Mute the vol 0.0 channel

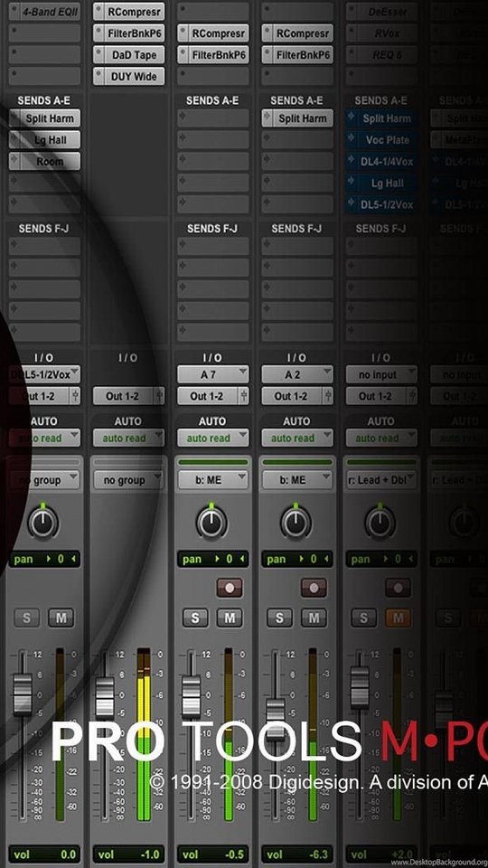(61, 618)
